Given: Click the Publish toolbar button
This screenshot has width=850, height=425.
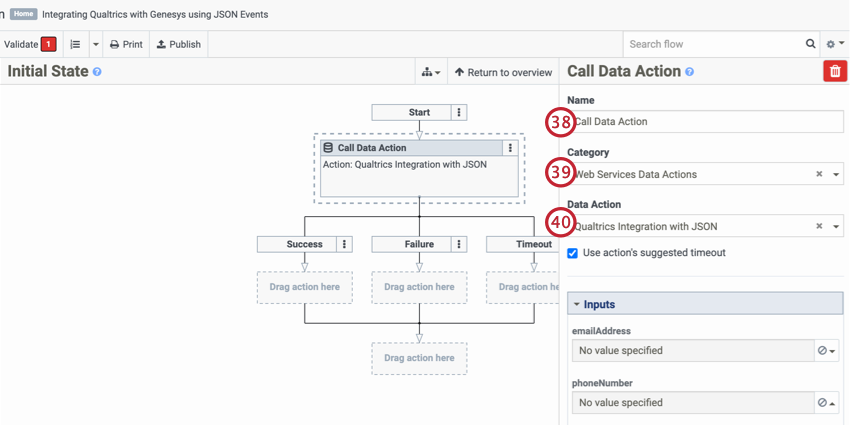Looking at the screenshot, I should (179, 44).
